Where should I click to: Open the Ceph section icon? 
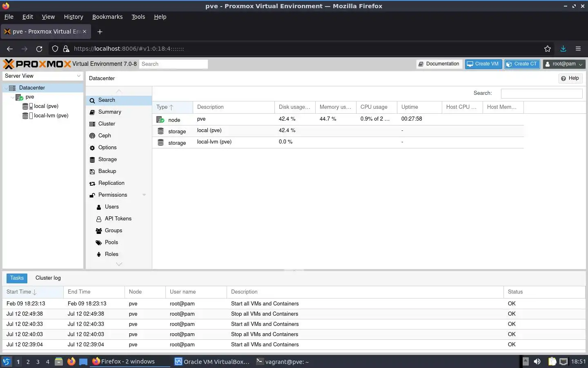[x=92, y=136]
